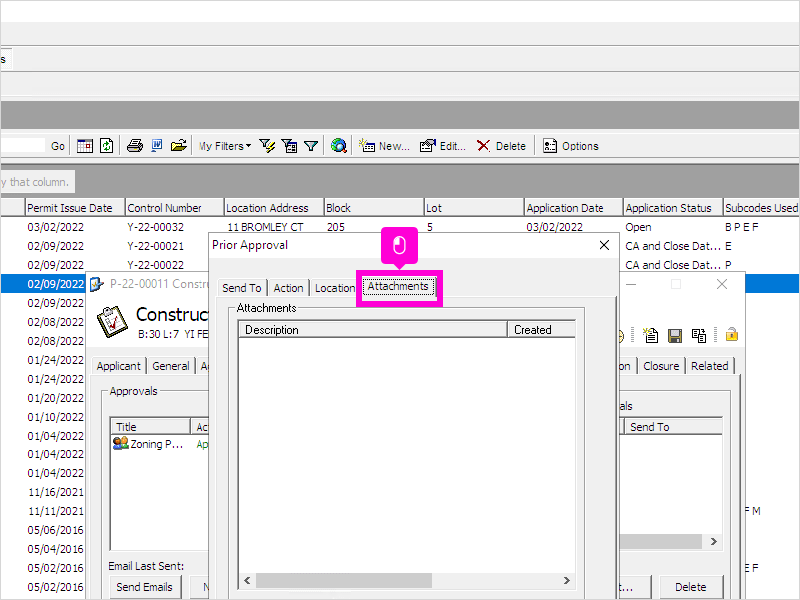Click the Delete button in permit window
Screen dimensions: 800x600
[x=691, y=587]
